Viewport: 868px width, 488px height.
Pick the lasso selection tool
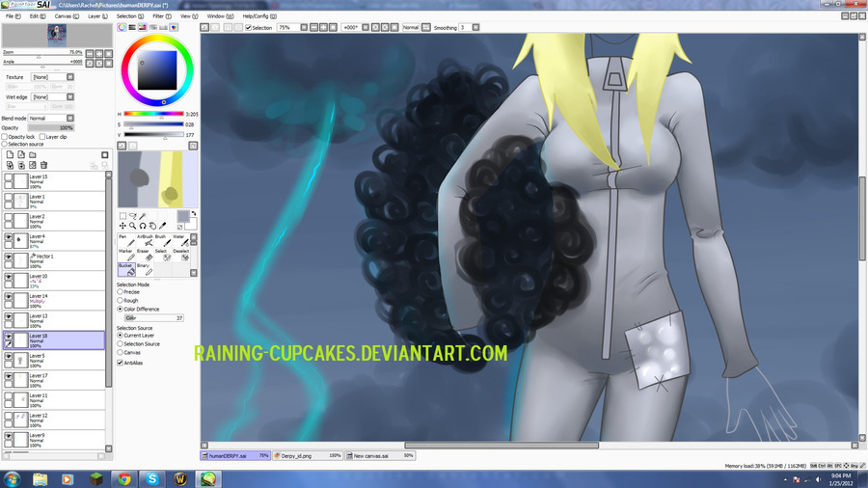[133, 216]
